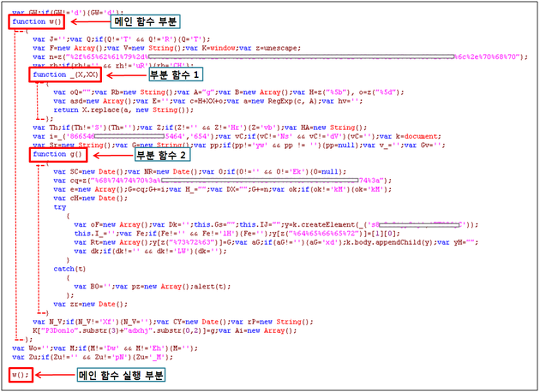Viewport: 540px width, 392px height.
Task: Select the "function g()" declaration text
Action: [58, 154]
